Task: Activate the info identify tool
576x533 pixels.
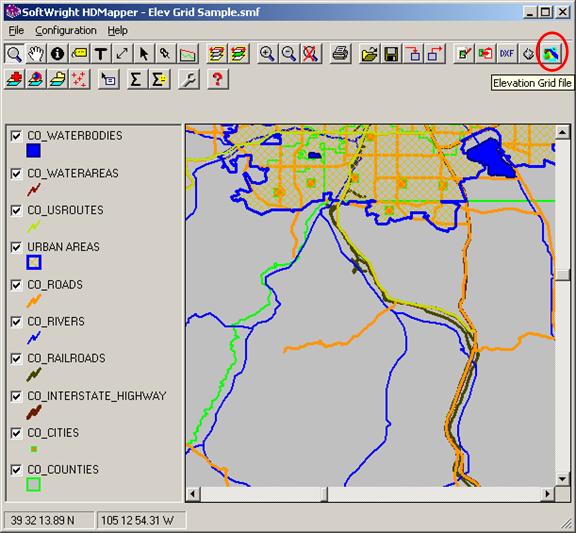Action: [x=57, y=54]
